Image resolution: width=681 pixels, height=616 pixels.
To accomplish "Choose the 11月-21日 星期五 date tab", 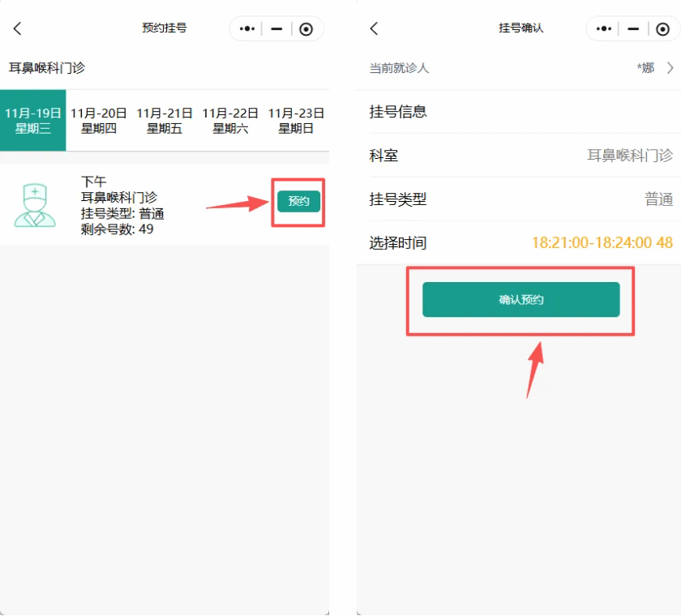I will pyautogui.click(x=165, y=120).
